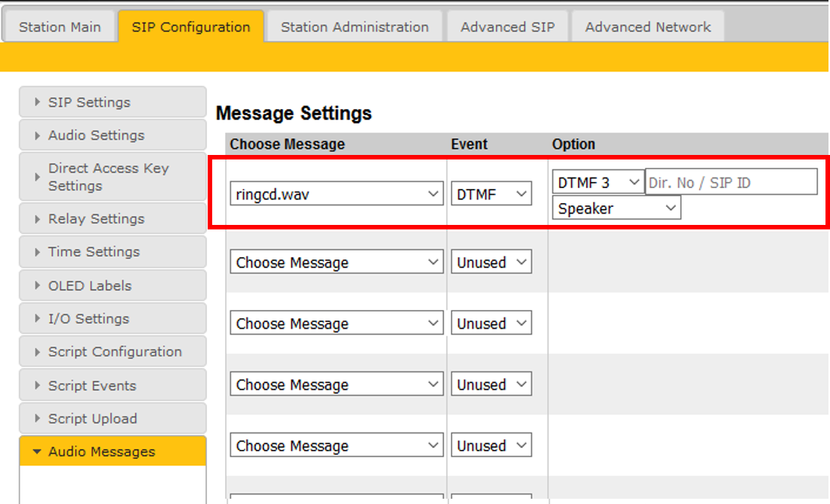Collapse the Audio Messages section
The image size is (830, 504).
(x=112, y=452)
